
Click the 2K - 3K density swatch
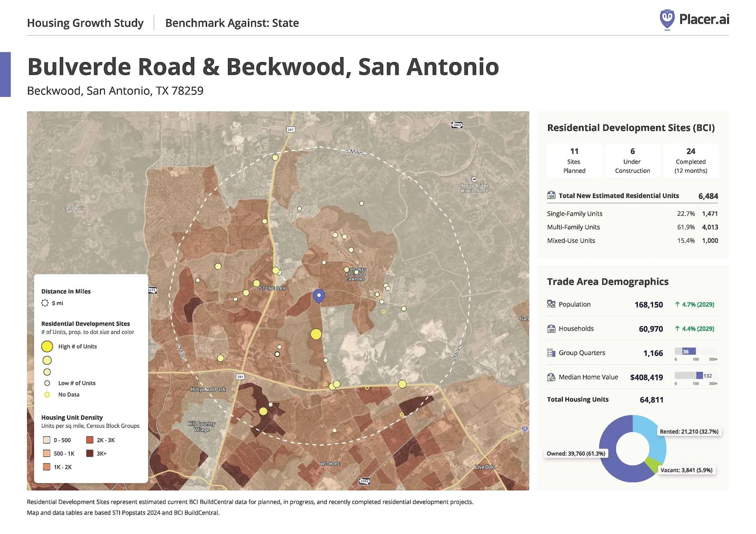90,440
